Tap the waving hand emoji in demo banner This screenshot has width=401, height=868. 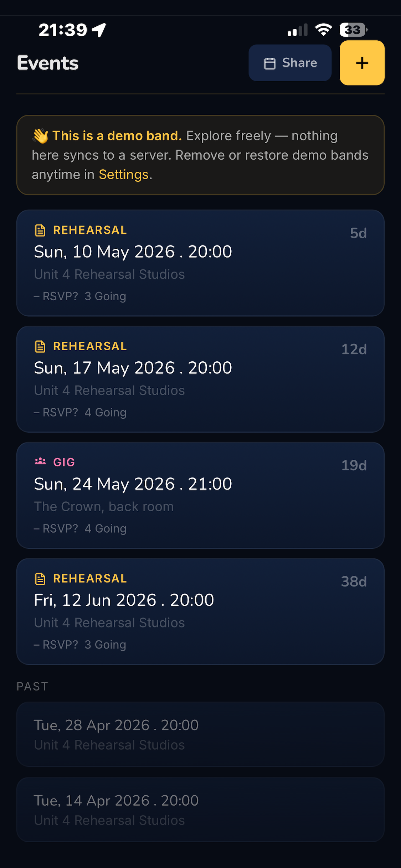click(40, 136)
